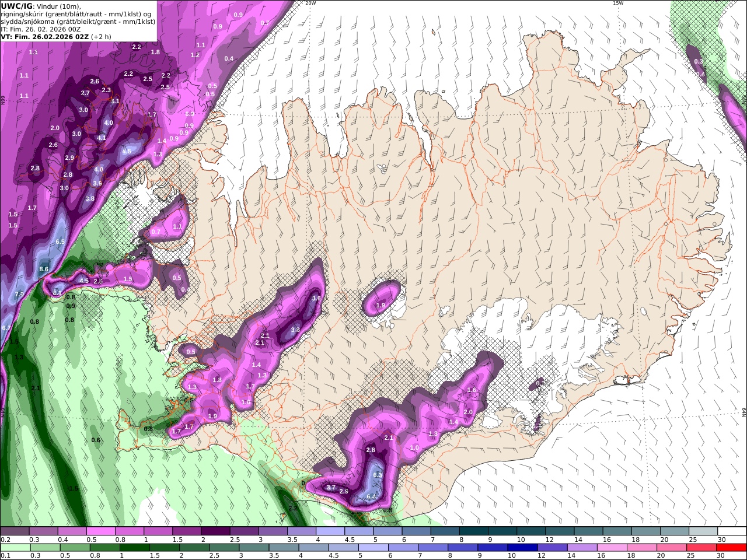Image resolution: width=747 pixels, height=560 pixels.
Task: Click the 15W longitude label
Action: (x=617, y=3)
